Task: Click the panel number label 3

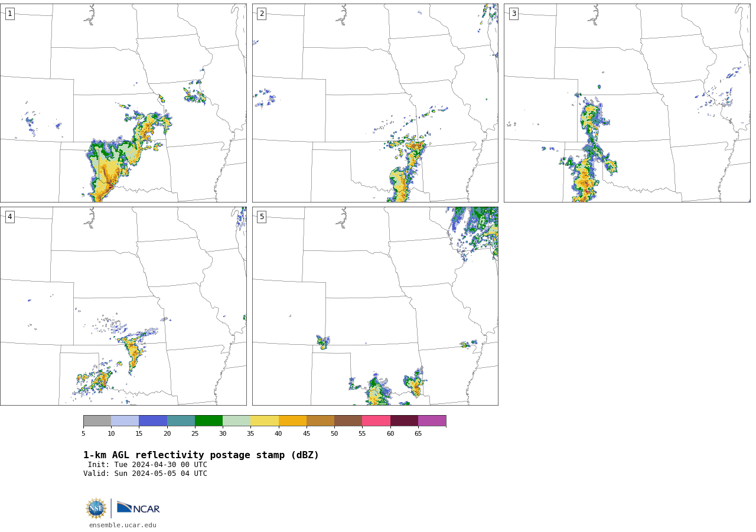Action: point(513,14)
